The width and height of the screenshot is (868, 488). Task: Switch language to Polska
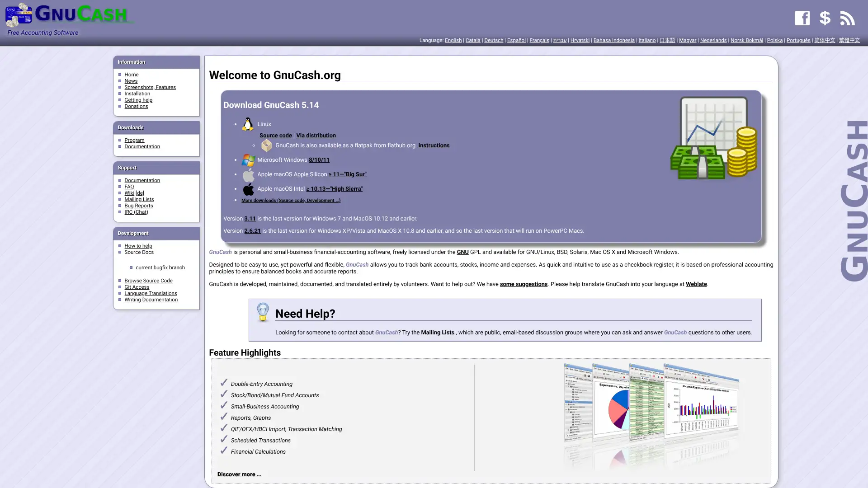tap(774, 41)
